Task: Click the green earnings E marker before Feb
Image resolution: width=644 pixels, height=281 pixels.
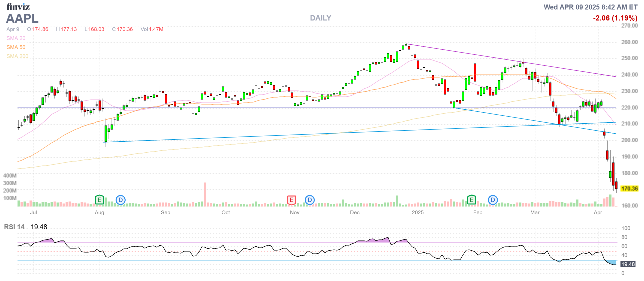Action: point(472,200)
